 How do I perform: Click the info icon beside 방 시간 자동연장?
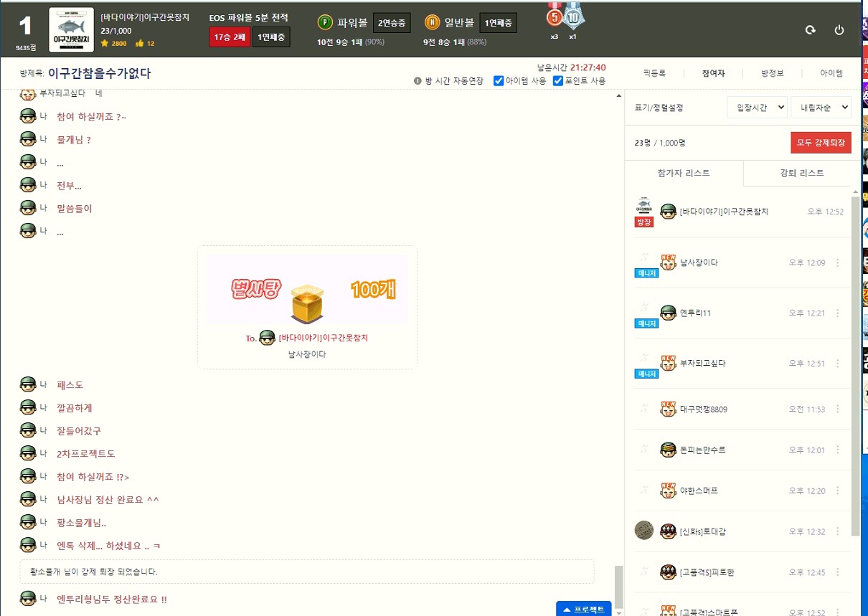(418, 81)
